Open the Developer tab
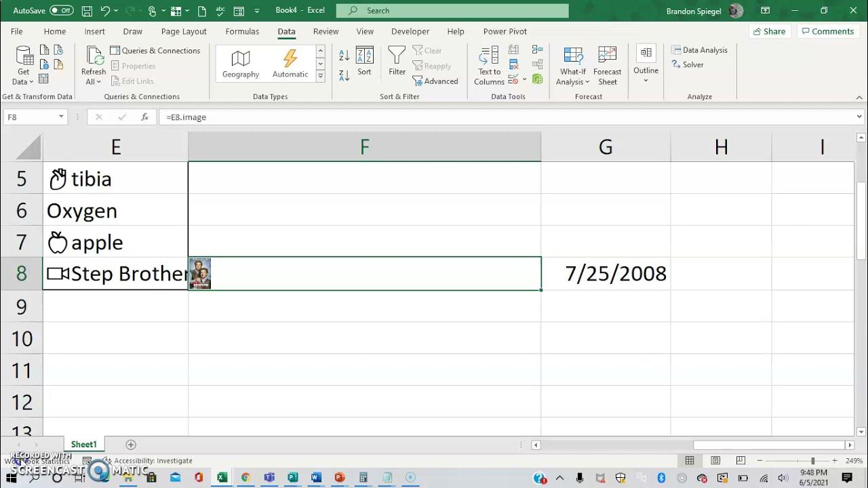The height and width of the screenshot is (488, 868). click(410, 31)
